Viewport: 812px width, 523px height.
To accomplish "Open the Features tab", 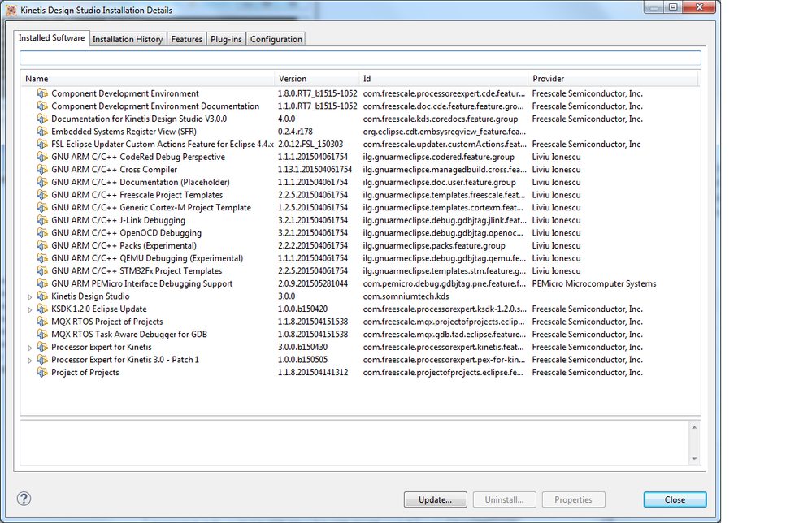I will click(186, 39).
